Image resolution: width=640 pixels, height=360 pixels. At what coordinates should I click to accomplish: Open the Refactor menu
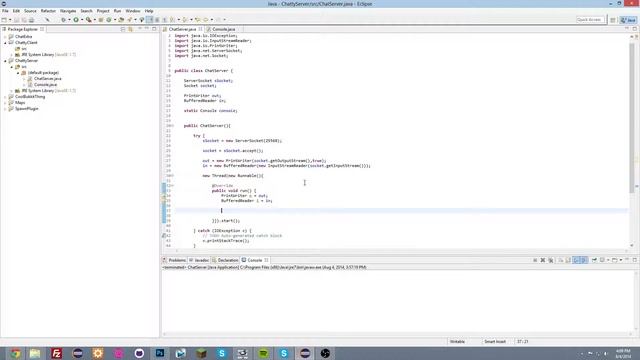tap(48, 11)
